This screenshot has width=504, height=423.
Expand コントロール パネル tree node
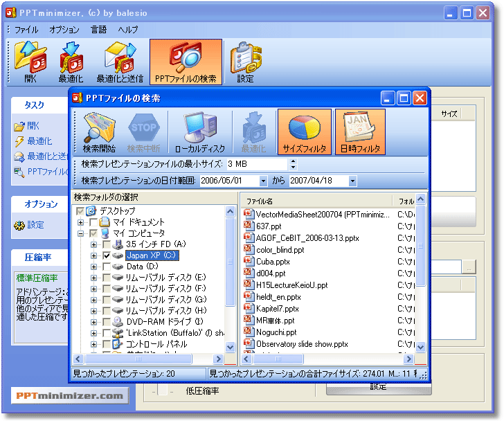point(93,344)
